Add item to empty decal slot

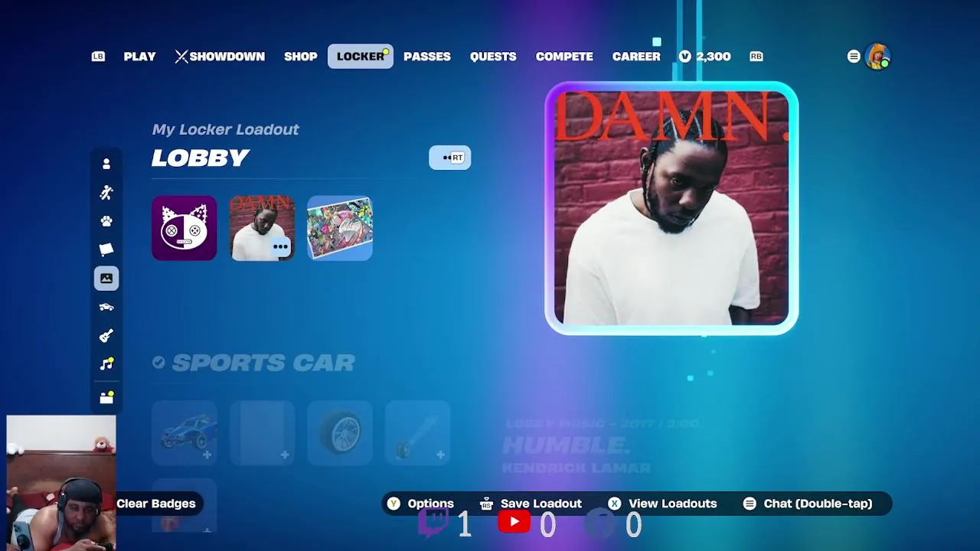[x=262, y=432]
